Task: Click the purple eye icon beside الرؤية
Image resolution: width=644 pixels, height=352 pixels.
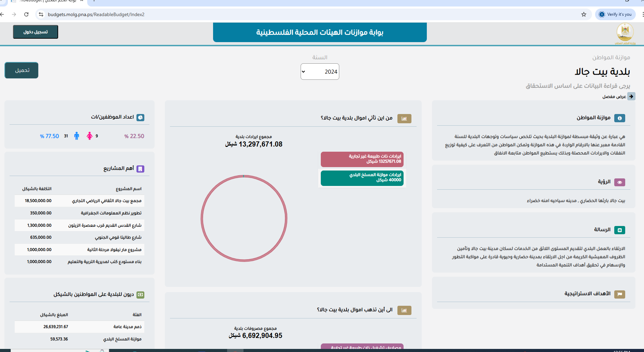Action: tap(619, 182)
